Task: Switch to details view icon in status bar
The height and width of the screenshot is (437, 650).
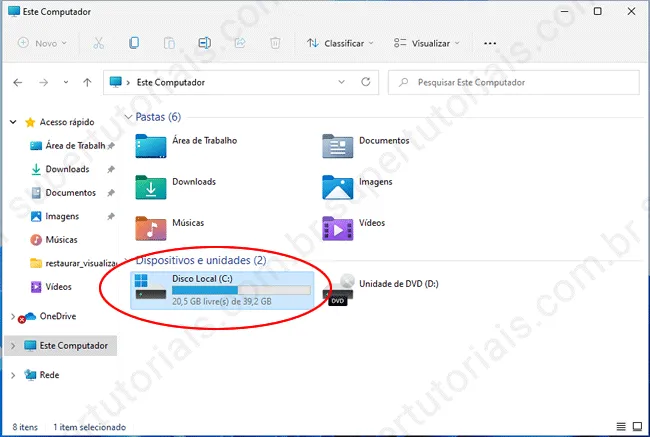Action: coord(621,427)
